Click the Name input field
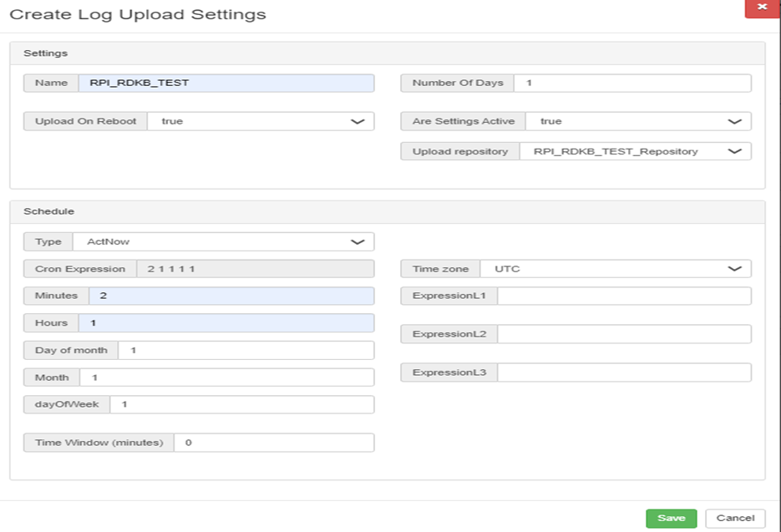The height and width of the screenshot is (532, 781). pyautogui.click(x=226, y=83)
